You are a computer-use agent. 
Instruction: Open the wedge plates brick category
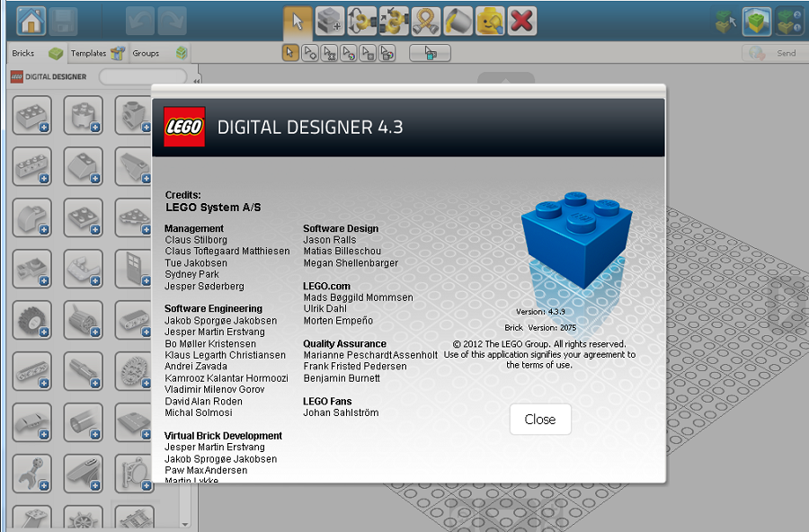[x=133, y=217]
